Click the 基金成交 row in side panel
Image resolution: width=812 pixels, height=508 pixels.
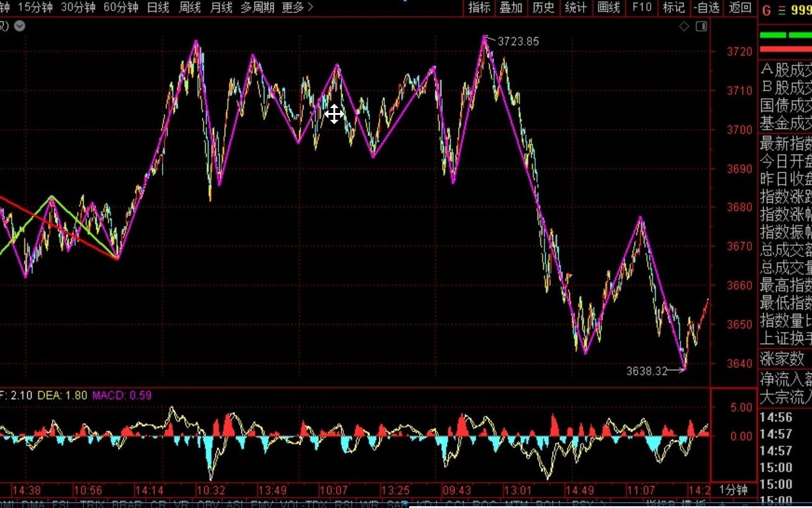coord(786,124)
